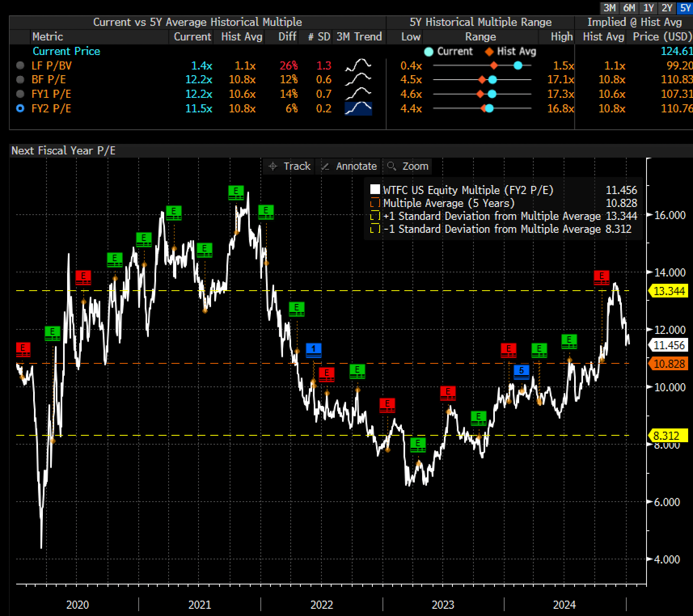Select the FY1 P/E radio button

[x=20, y=94]
